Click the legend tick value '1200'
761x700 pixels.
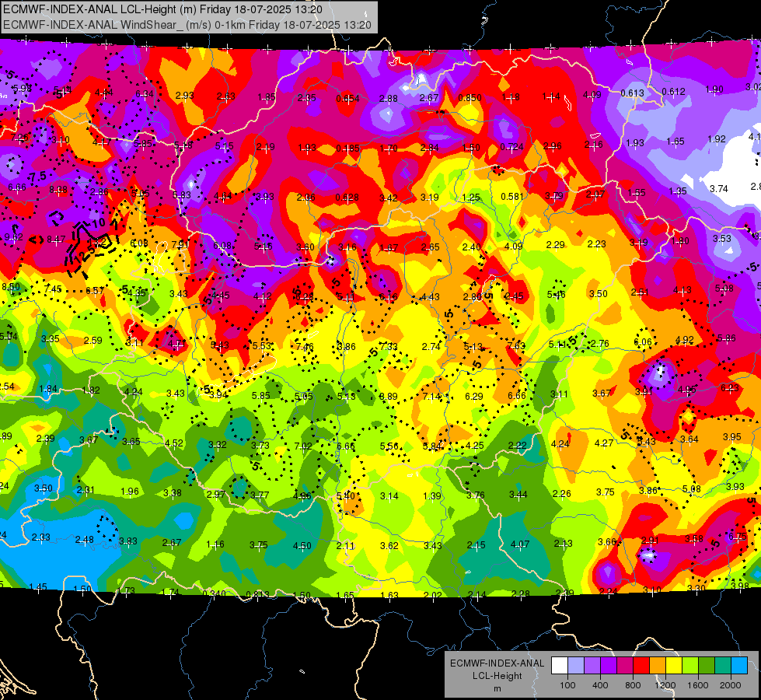click(x=665, y=685)
